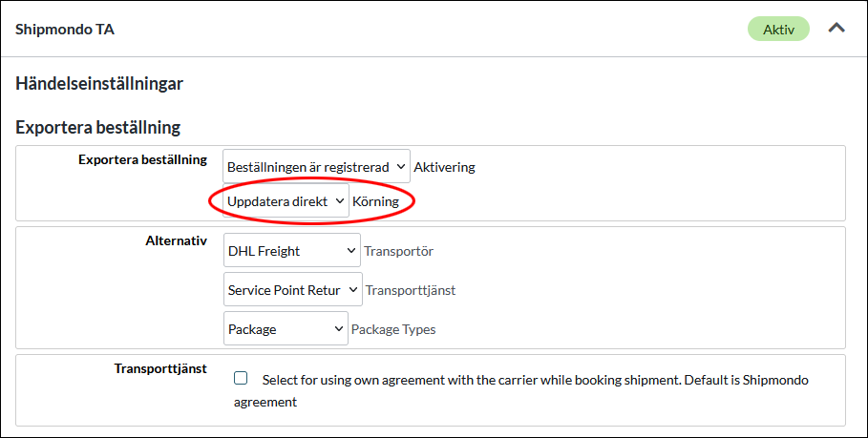Image resolution: width=868 pixels, height=438 pixels.
Task: Open the 'Uppdatera direkt' dropdown
Action: (x=286, y=201)
